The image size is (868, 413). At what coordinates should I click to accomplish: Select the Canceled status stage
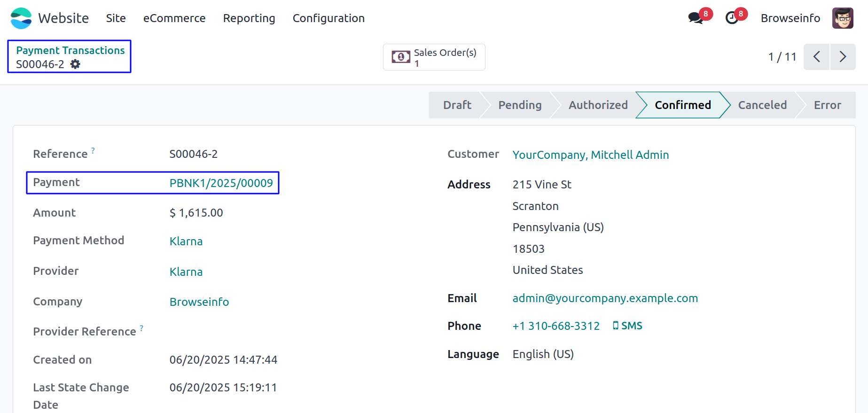pos(762,105)
